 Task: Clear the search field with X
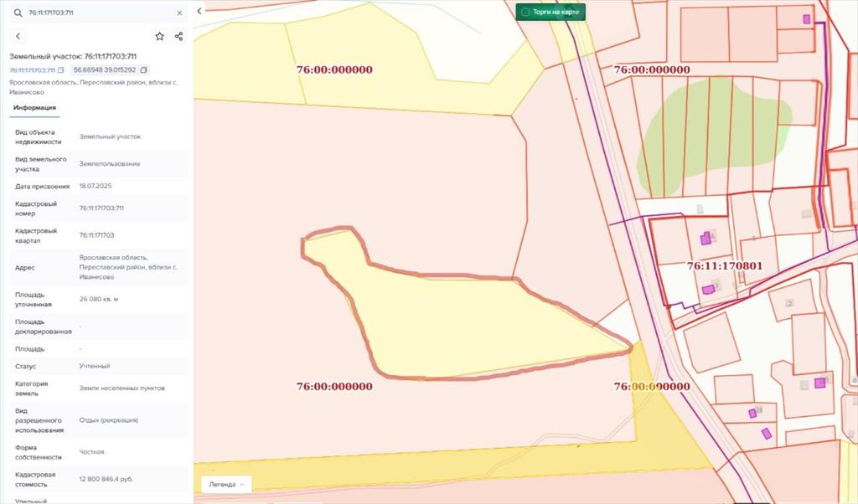(x=179, y=13)
